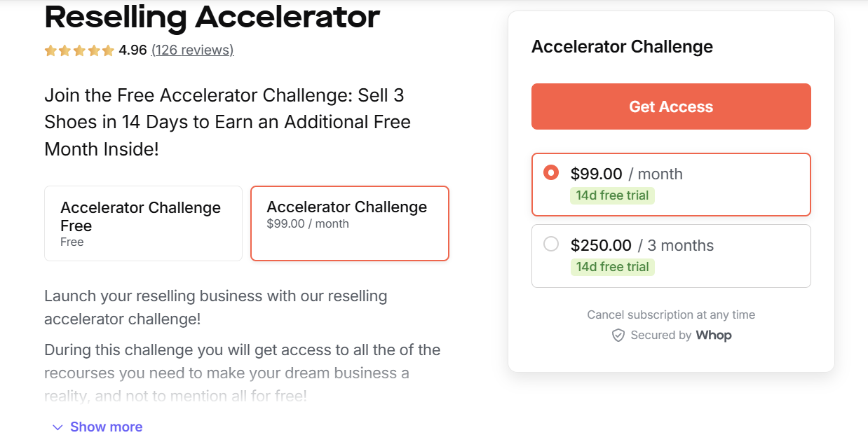Click the Join the Free Accelerator Challenge tagline
The width and height of the screenshot is (868, 435).
[227, 122]
